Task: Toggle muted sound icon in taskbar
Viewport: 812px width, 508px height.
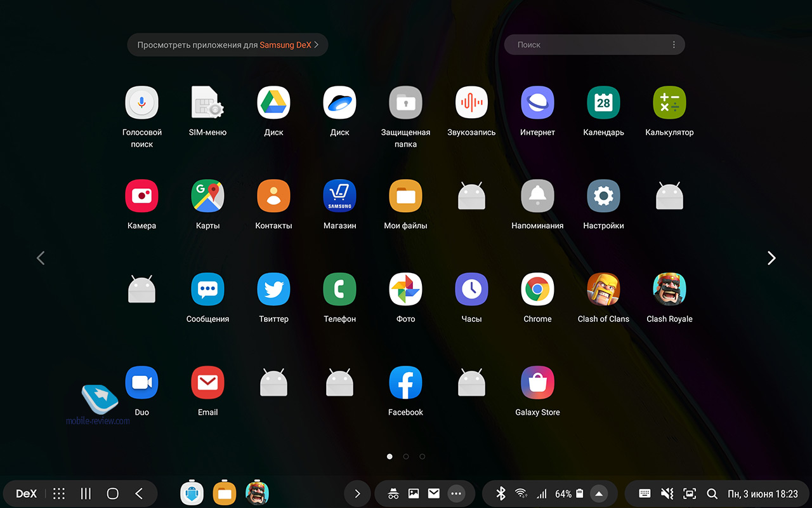Action: click(666, 493)
